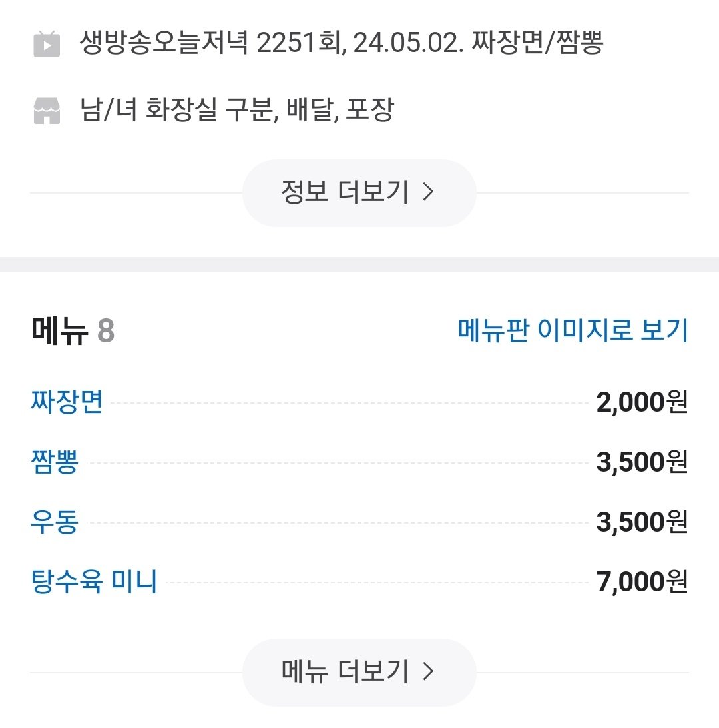Click the gray divider above the 메뉴 section

359,264
